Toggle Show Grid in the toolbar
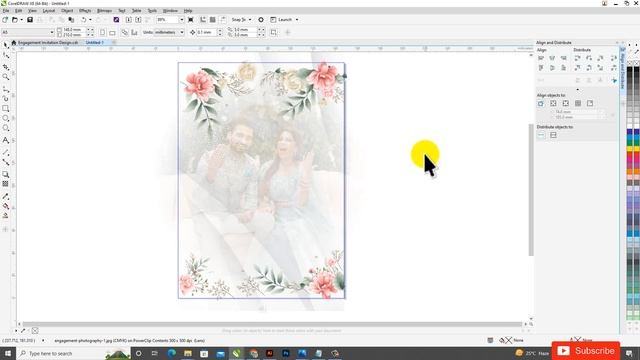The width and height of the screenshot is (640, 360). tap(213, 20)
